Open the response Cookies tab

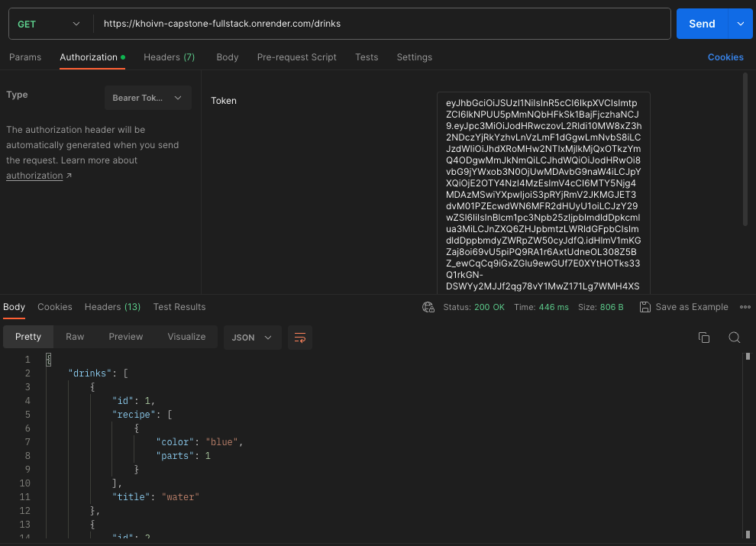pyautogui.click(x=55, y=307)
